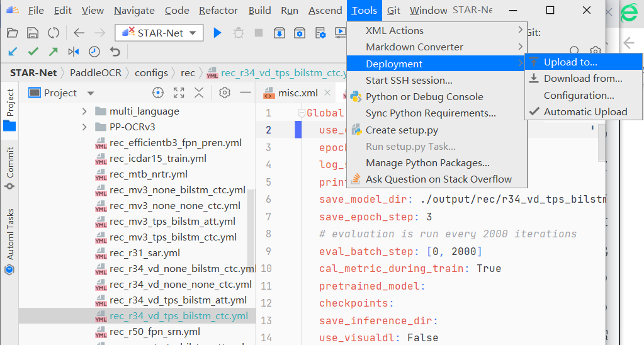Choose Start SSH session from Tools menu

[409, 81]
